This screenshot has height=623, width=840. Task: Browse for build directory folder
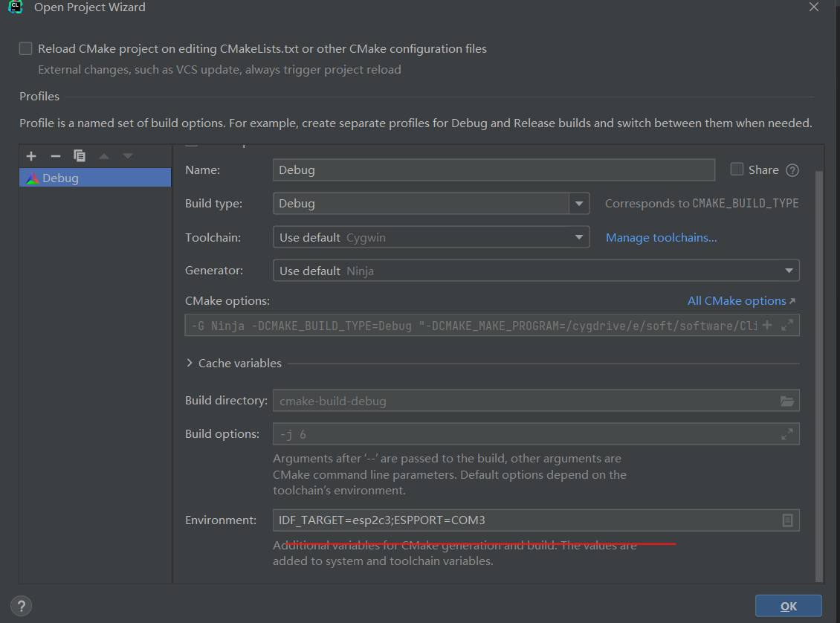tap(787, 401)
